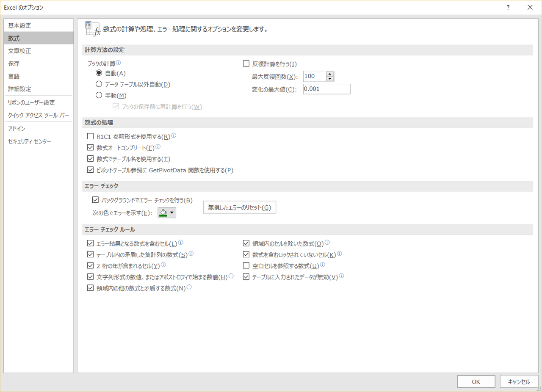The height and width of the screenshot is (392, 542).
Task: Enable the 空白セルを参照する数式 checkbox
Action: (x=246, y=266)
